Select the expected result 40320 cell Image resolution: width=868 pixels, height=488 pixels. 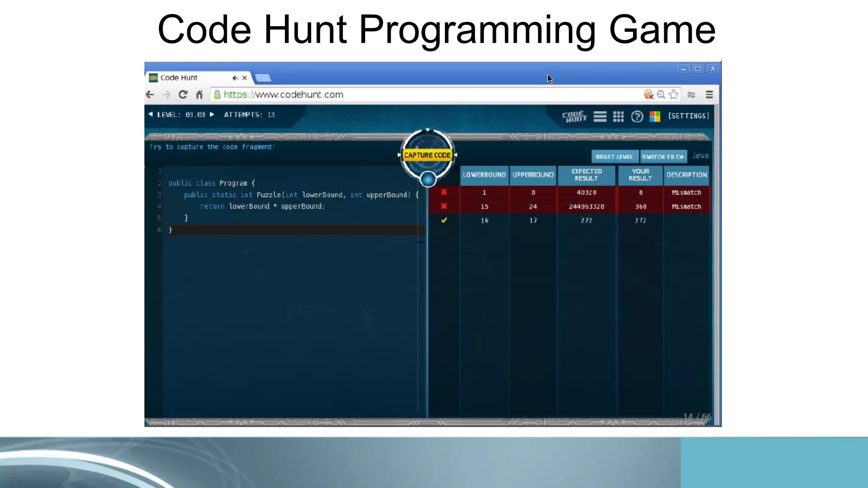point(587,192)
